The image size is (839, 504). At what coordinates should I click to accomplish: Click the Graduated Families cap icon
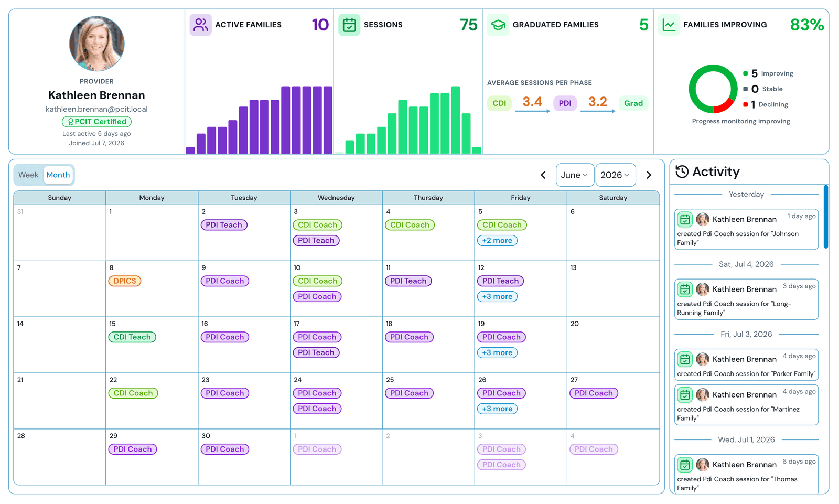point(498,25)
